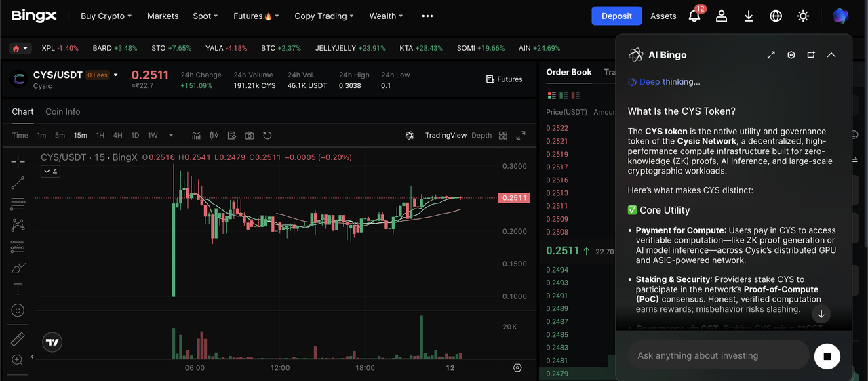Switch to the Coin Info tab

coord(62,111)
